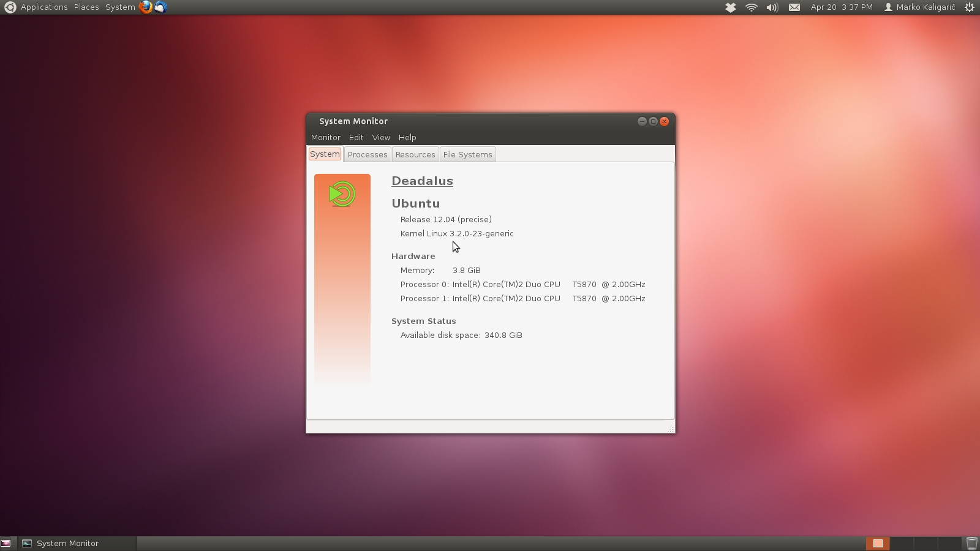The height and width of the screenshot is (551, 980).
Task: Minimize the System Monitor window
Action: (642, 121)
